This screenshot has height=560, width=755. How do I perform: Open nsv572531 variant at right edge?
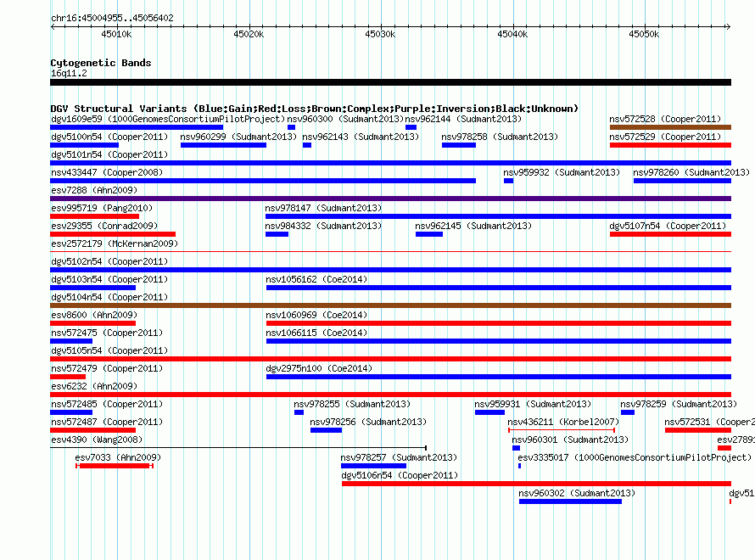point(709,422)
